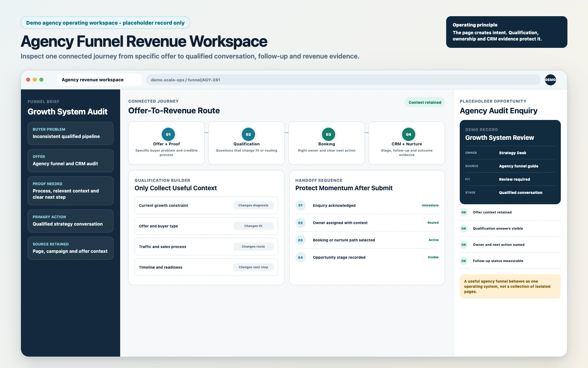This screenshot has height=368, width=588.
Task: Click the Demo agency operating workspace pill
Action: 105,22
